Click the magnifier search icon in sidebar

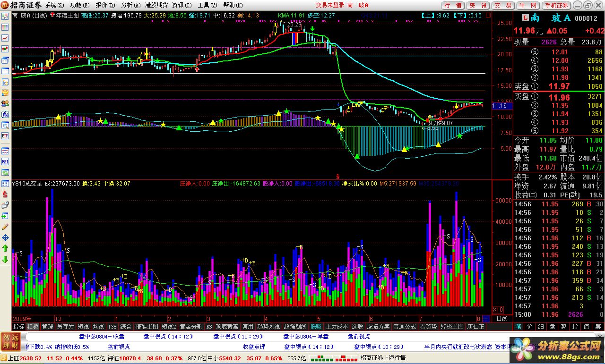click(x=6, y=126)
